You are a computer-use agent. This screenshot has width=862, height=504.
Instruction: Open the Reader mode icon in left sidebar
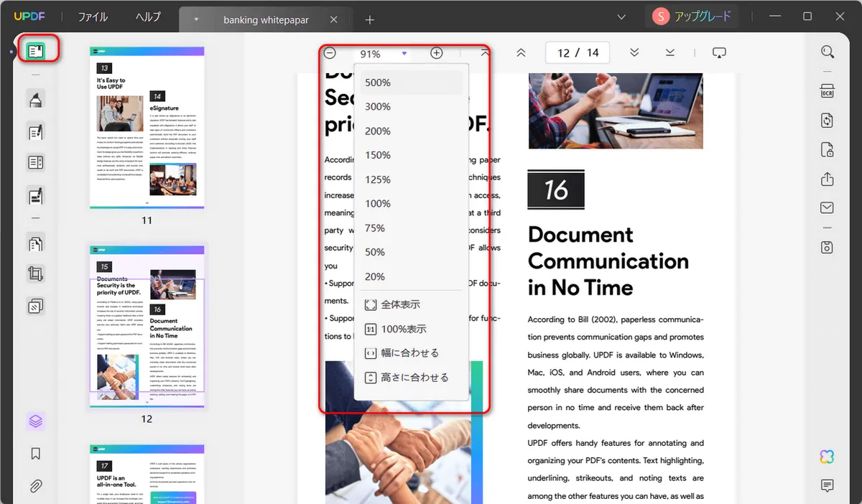coord(35,51)
